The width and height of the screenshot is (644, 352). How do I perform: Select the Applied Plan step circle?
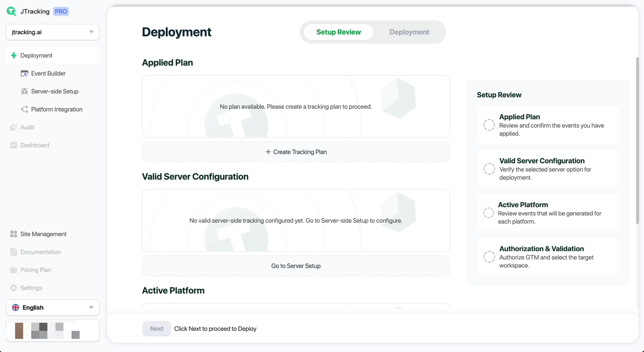489,125
